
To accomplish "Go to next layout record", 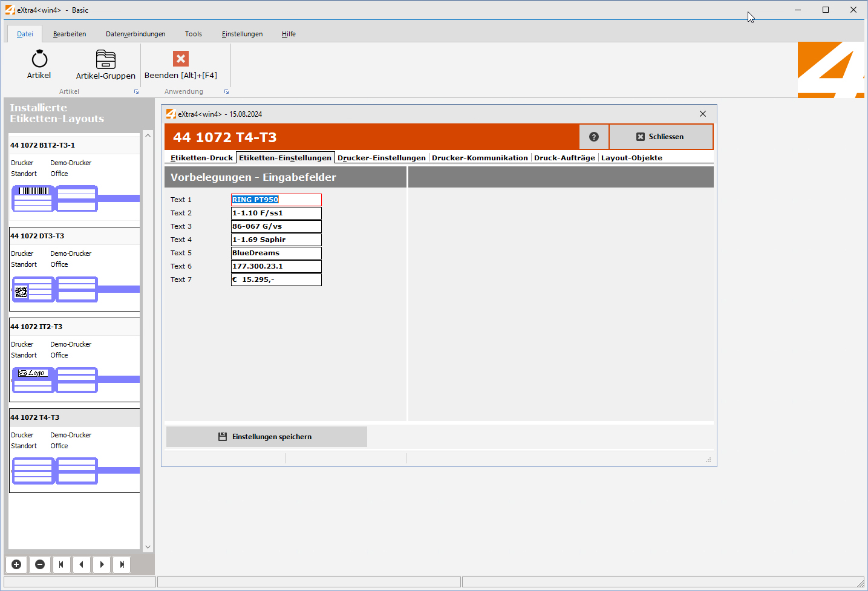I will [102, 564].
